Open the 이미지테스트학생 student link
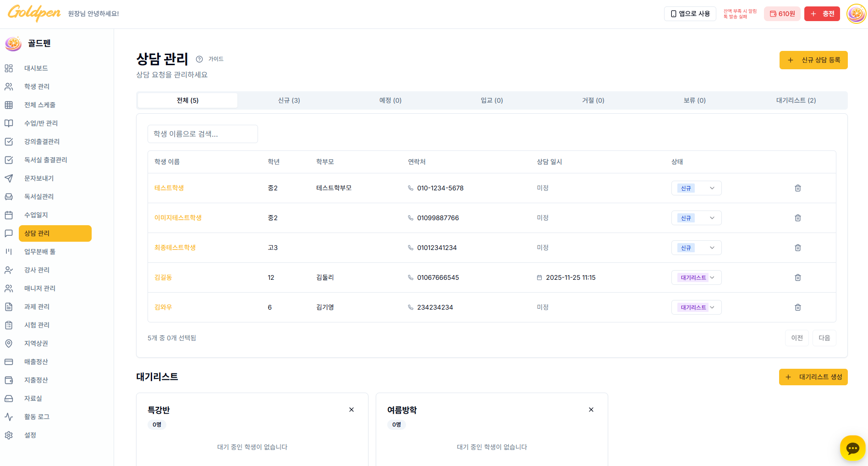The image size is (868, 466). click(x=178, y=218)
